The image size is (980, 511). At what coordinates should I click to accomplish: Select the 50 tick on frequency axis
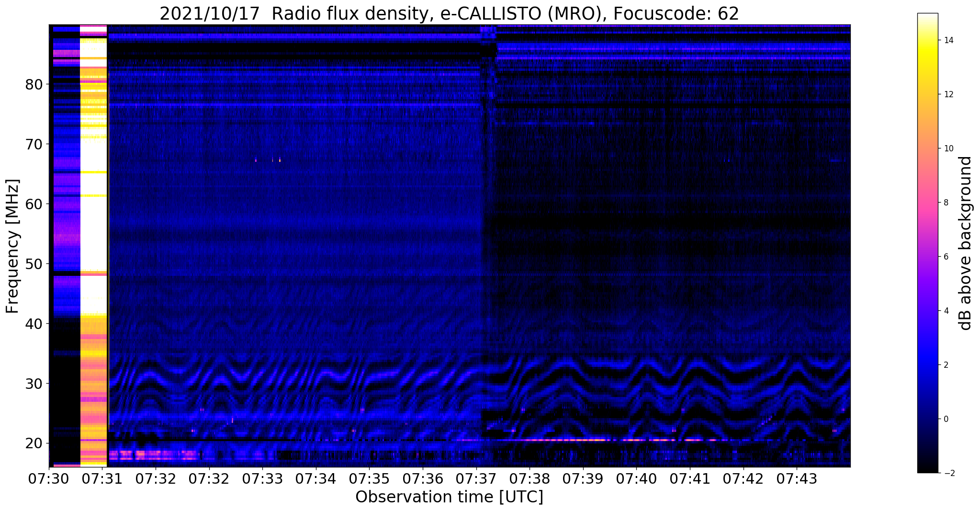point(34,264)
